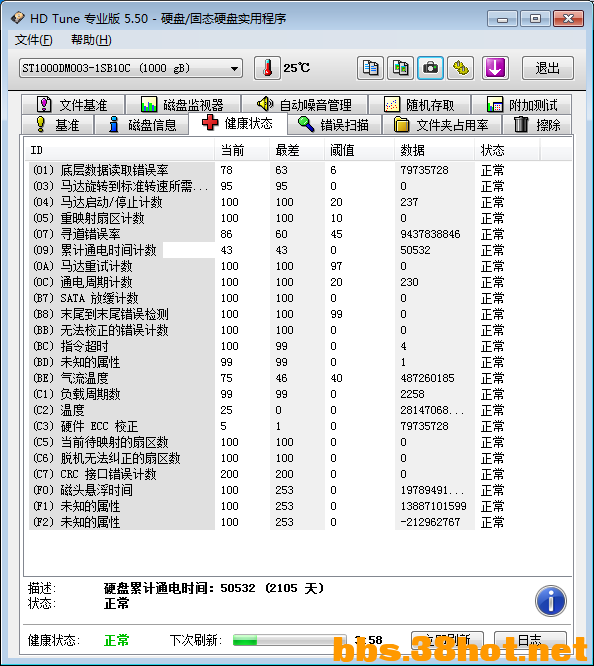Click the 最差 column header
Viewport: 594px width, 666px height.
pyautogui.click(x=297, y=150)
